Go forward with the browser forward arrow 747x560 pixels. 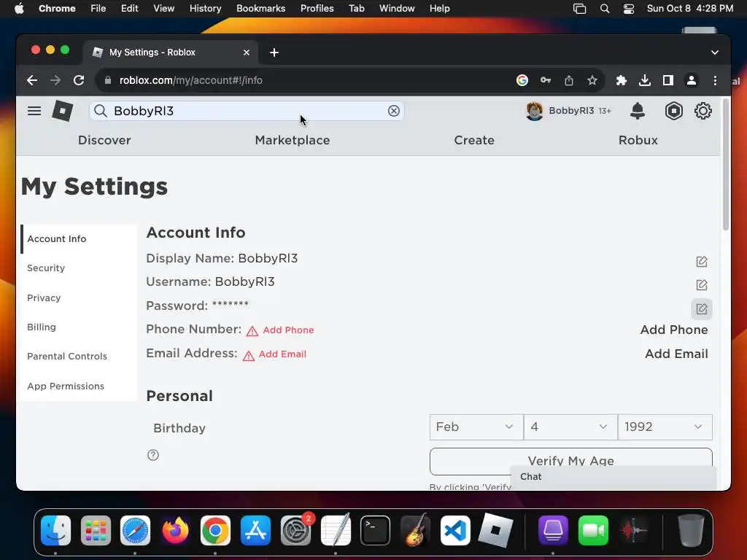(55, 80)
